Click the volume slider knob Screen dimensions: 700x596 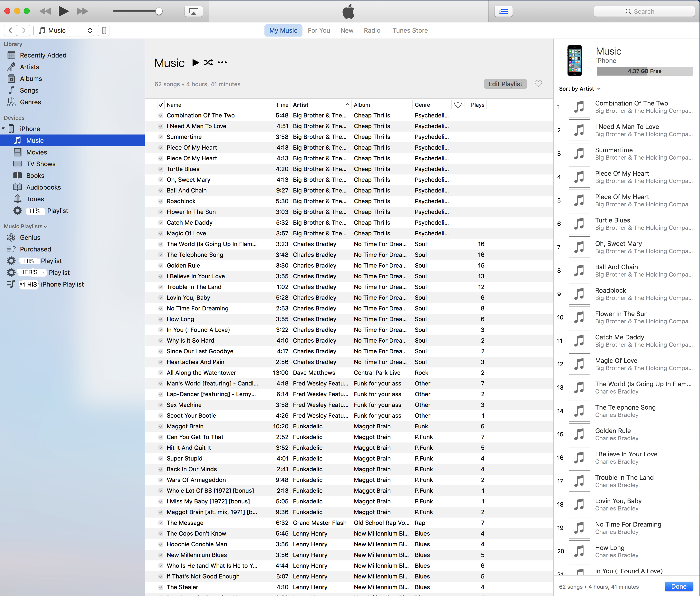159,11
